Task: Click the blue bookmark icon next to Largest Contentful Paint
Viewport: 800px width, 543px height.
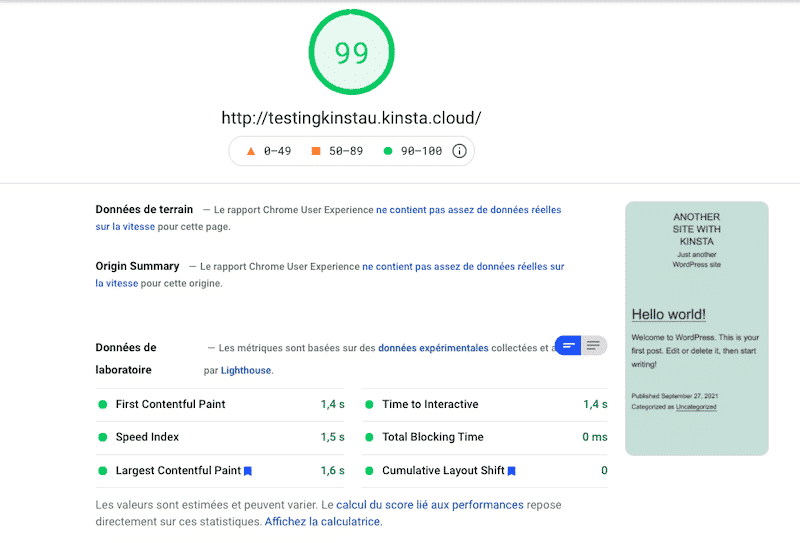Action: (x=248, y=471)
